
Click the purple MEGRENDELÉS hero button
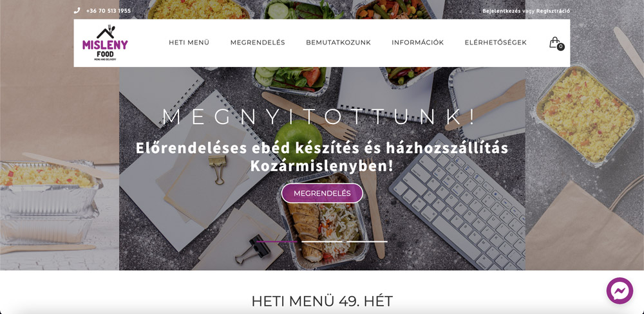pos(322,193)
